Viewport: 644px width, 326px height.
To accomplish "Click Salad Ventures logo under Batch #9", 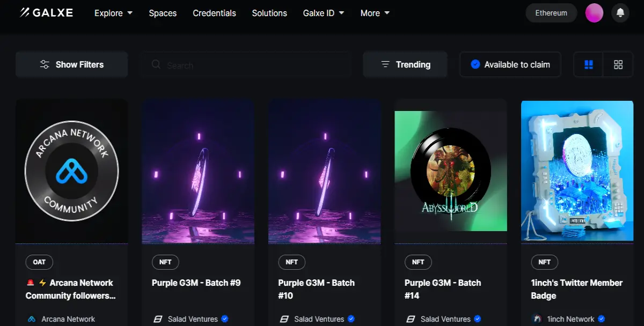I will [x=158, y=319].
